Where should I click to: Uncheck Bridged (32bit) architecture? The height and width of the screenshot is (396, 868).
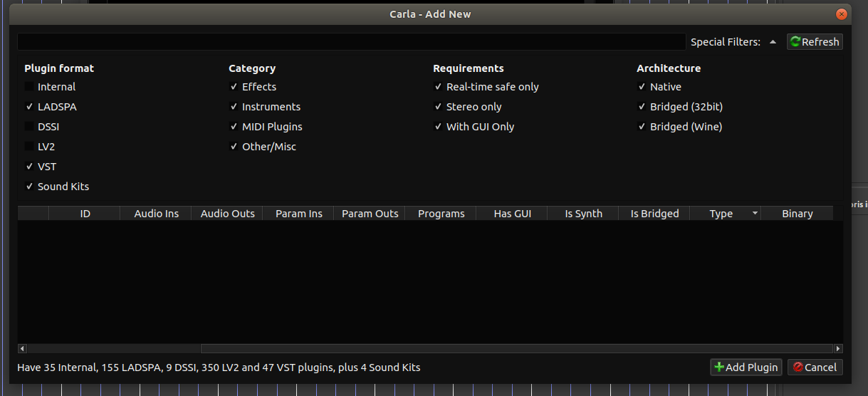click(642, 107)
